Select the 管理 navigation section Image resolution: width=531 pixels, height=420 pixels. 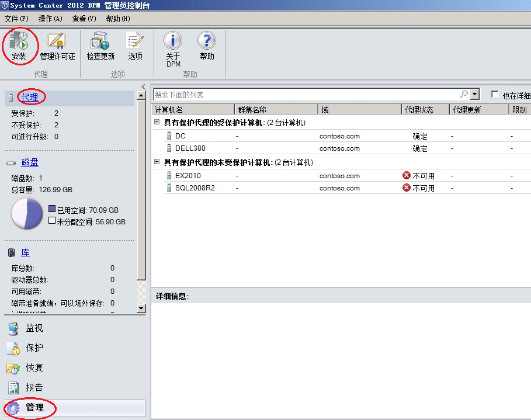[x=75, y=408]
